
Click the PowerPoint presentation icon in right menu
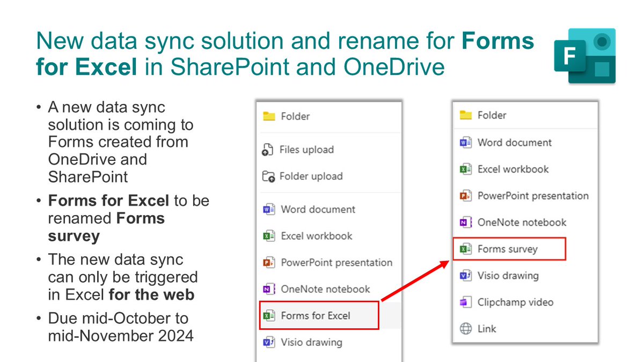pos(465,196)
